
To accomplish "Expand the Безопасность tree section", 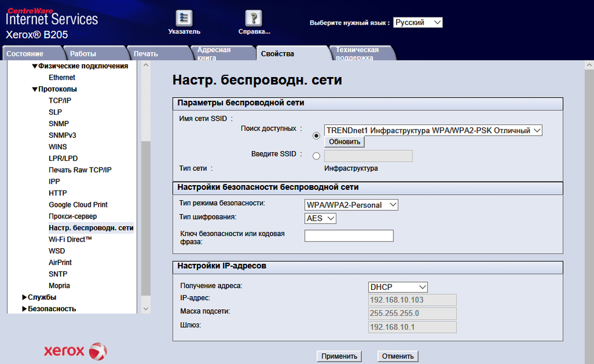I will [x=25, y=309].
